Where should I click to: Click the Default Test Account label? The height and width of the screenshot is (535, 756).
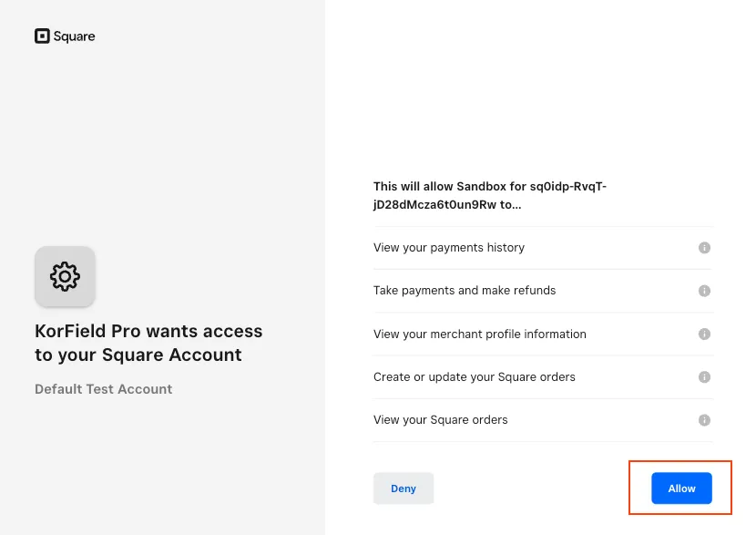point(103,388)
